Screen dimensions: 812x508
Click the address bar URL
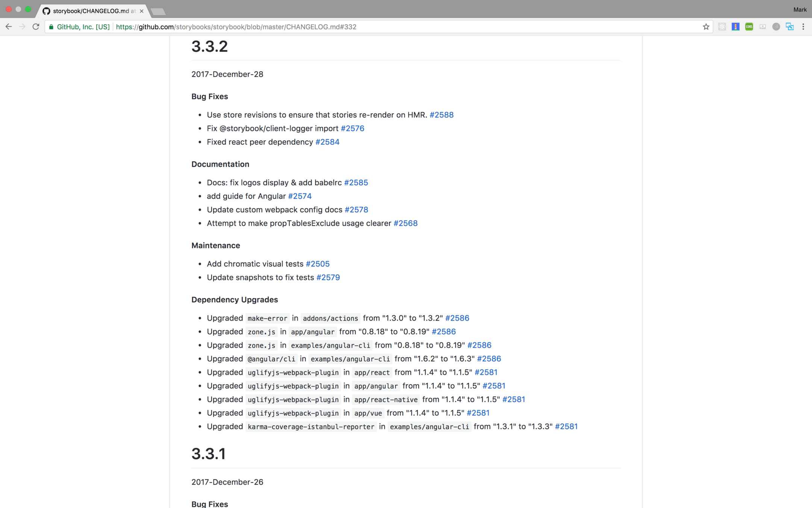tap(236, 27)
